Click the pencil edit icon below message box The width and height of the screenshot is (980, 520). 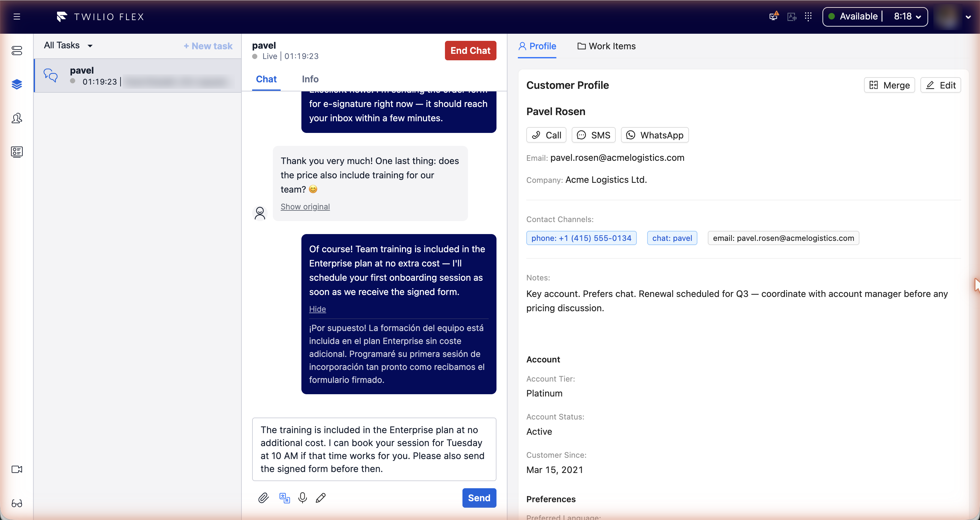321,498
